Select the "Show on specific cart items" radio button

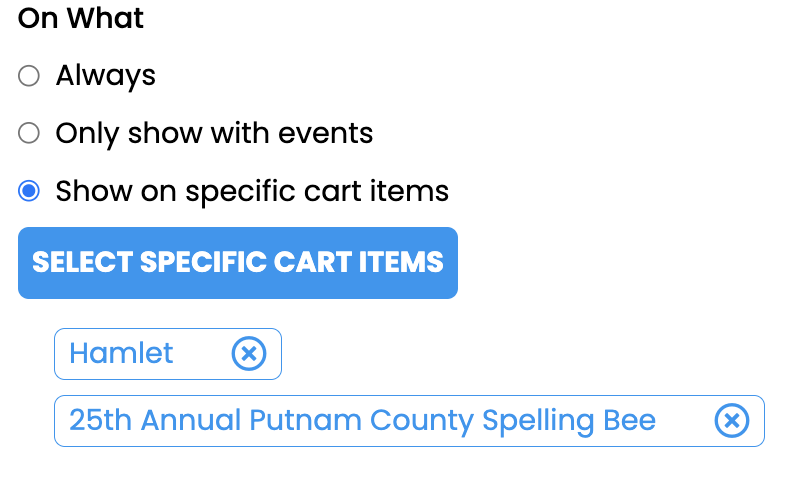coord(29,191)
